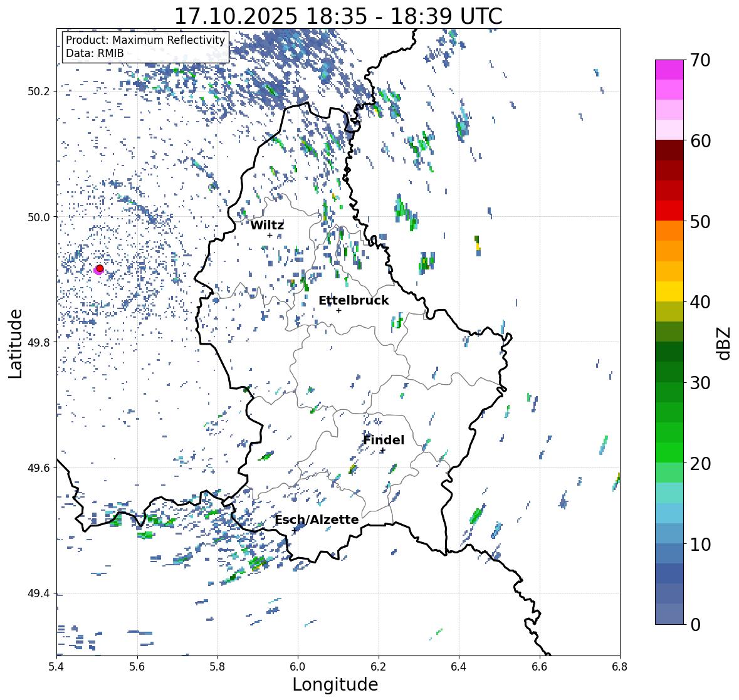The width and height of the screenshot is (739, 700).
Task: Click longitude tick label '6.8'
Action: pyautogui.click(x=620, y=667)
